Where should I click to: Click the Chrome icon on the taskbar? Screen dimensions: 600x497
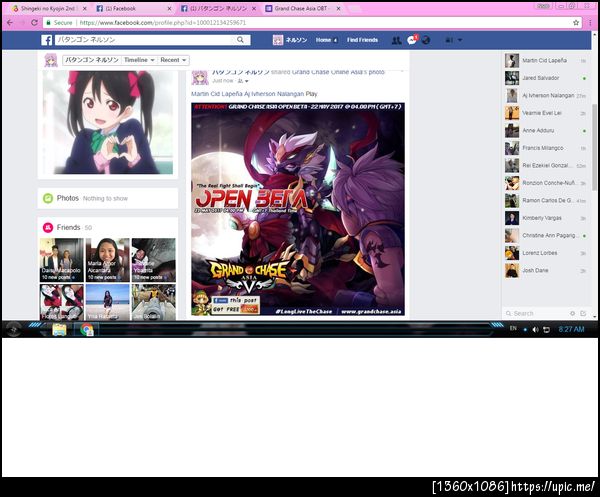click(87, 329)
